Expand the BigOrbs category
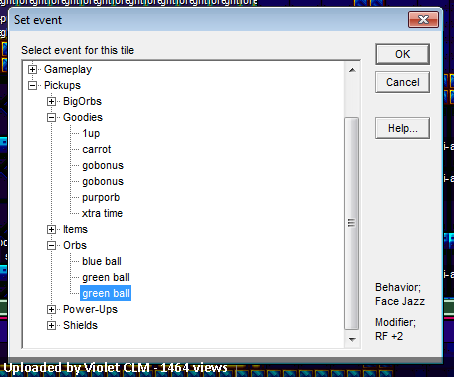Image resolution: width=454 pixels, height=377 pixels. click(x=51, y=101)
